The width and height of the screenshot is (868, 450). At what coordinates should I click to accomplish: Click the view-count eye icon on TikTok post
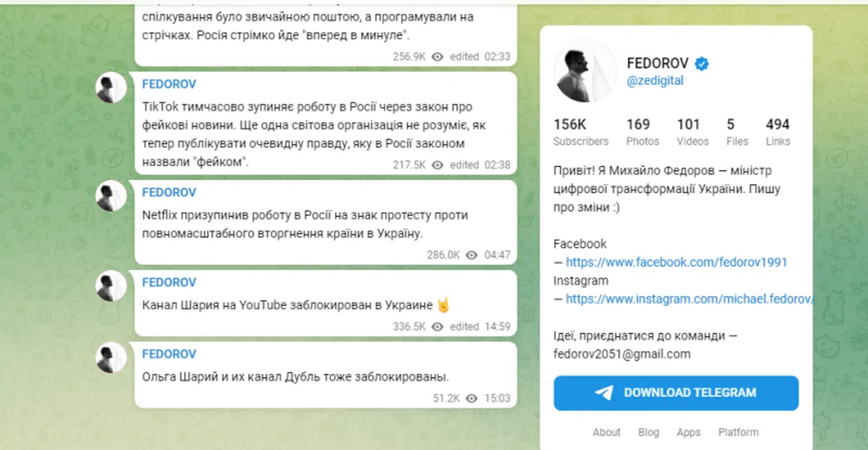(x=437, y=165)
